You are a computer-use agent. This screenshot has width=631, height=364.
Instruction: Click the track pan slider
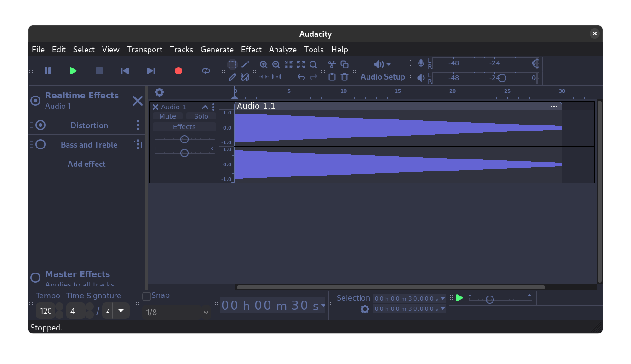(x=184, y=153)
